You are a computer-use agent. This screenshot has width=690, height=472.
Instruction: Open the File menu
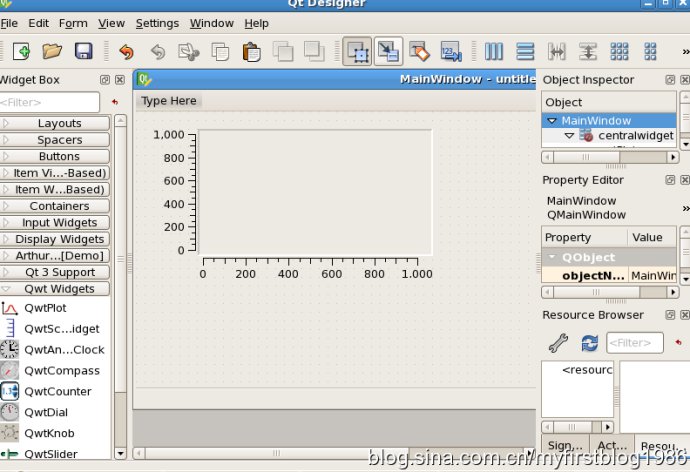[9, 23]
